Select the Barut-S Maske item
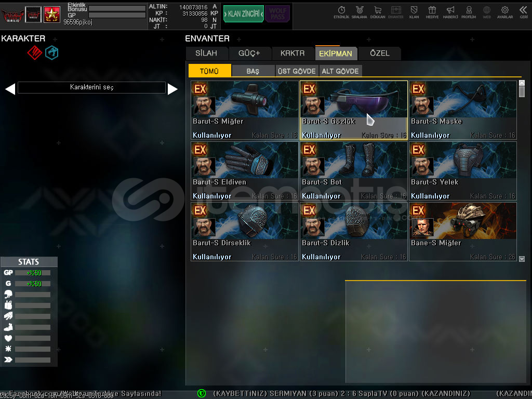532x399 pixels. 463,110
